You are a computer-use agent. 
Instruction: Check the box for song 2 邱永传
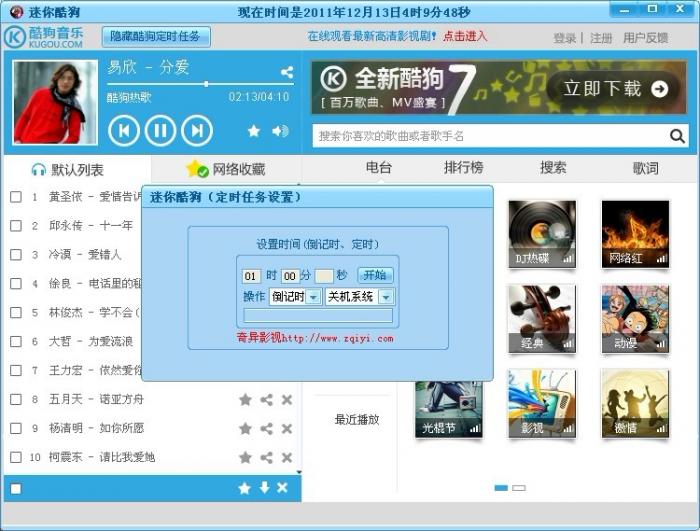pyautogui.click(x=16, y=226)
